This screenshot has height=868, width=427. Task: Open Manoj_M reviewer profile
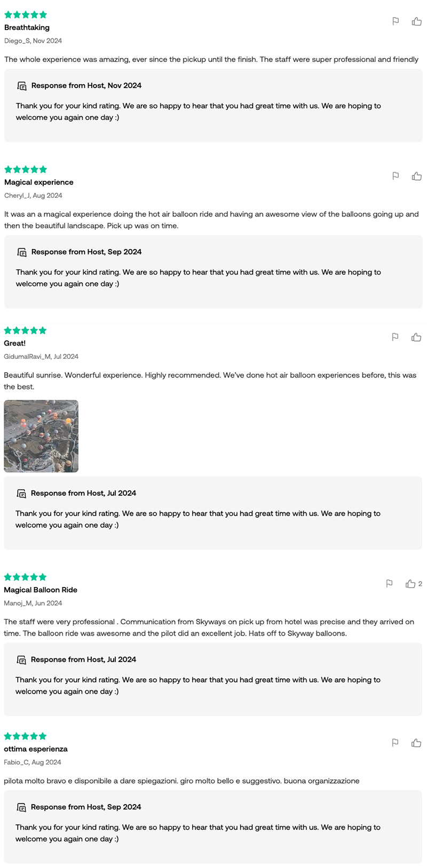coord(18,603)
